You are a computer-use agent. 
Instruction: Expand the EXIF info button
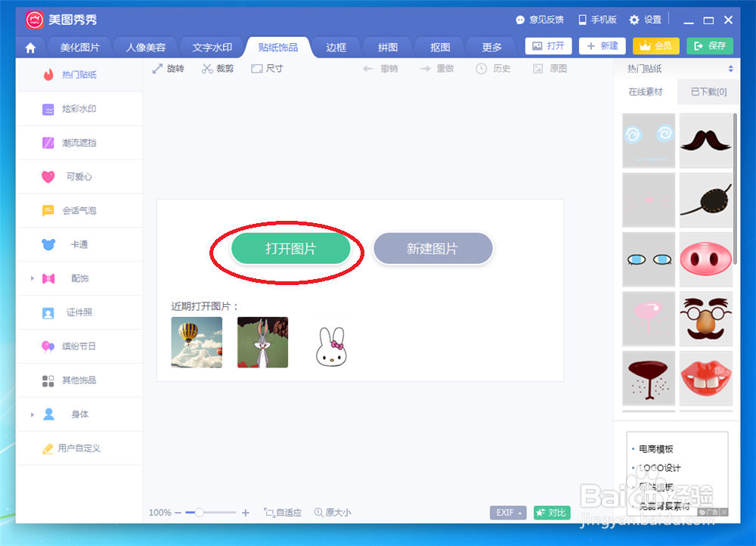click(508, 512)
